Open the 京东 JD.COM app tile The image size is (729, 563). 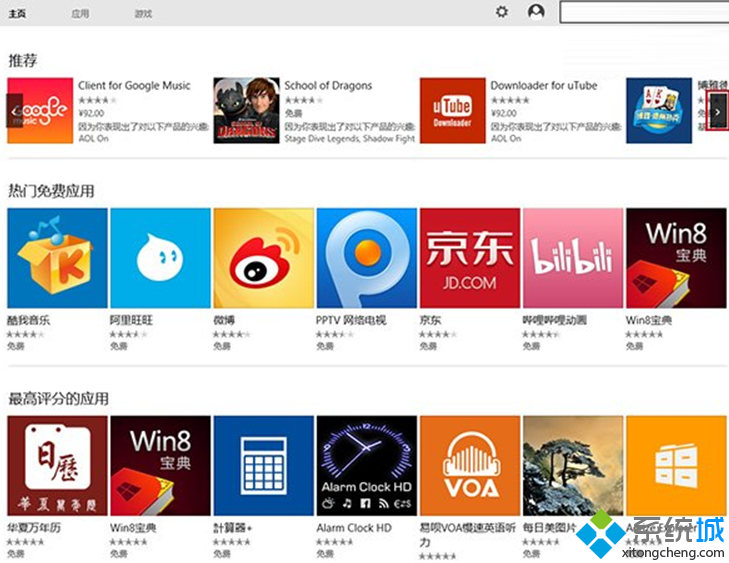pos(469,258)
